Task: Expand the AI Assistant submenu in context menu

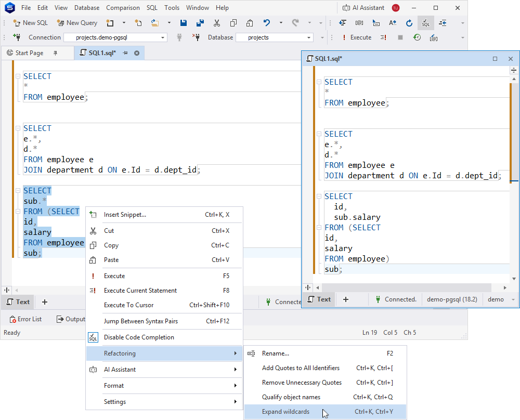Action: tap(164, 369)
